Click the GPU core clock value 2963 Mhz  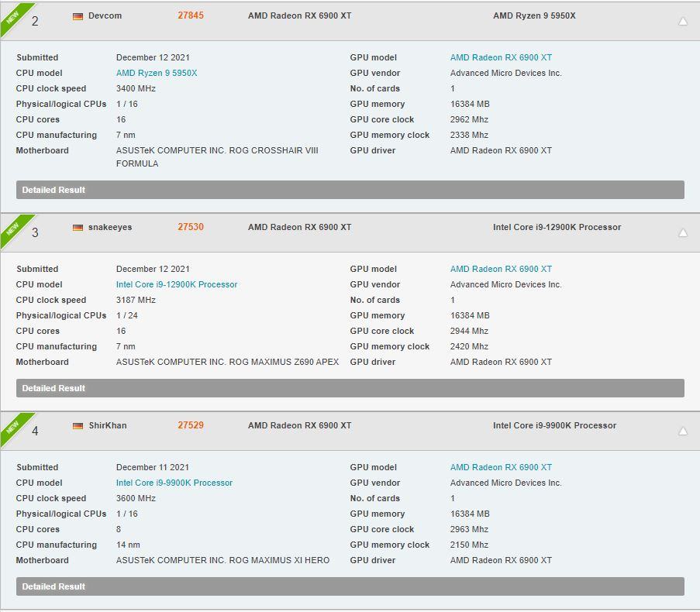click(x=469, y=529)
